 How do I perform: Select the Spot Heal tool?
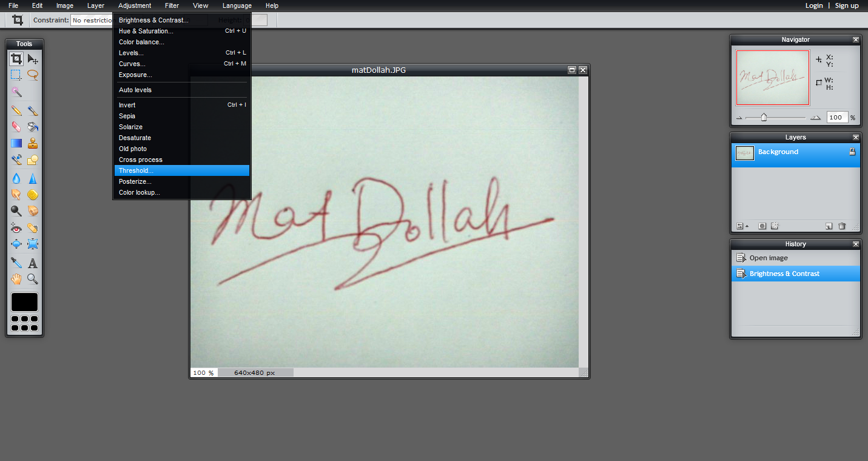(33, 228)
